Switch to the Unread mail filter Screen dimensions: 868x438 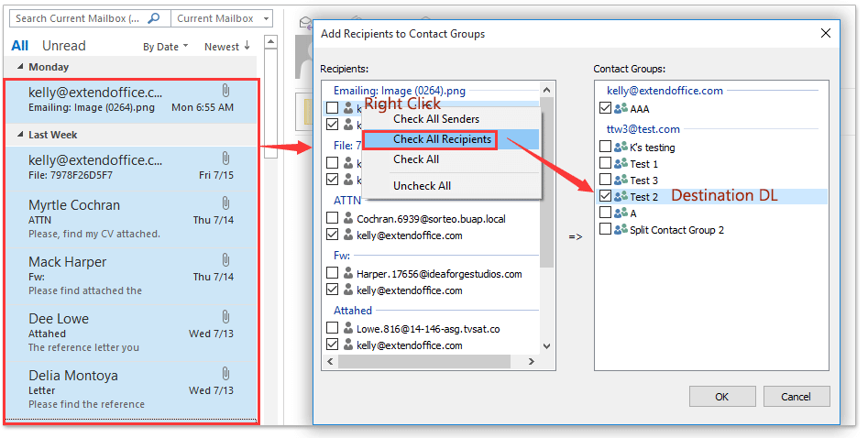tap(63, 46)
